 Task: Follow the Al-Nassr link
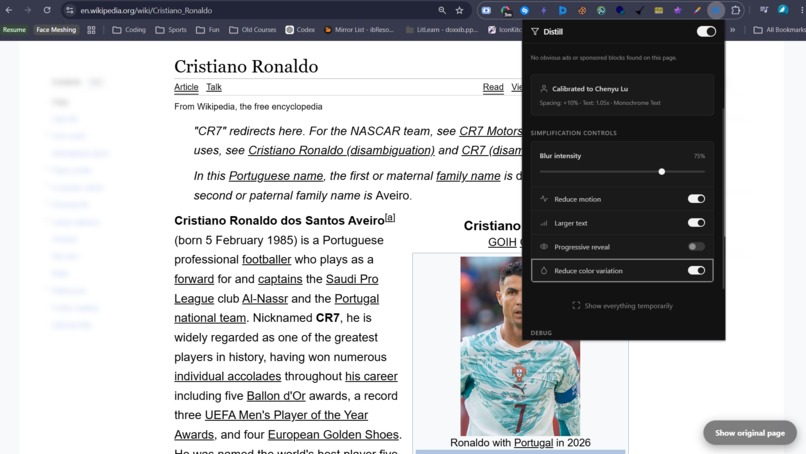pos(265,299)
